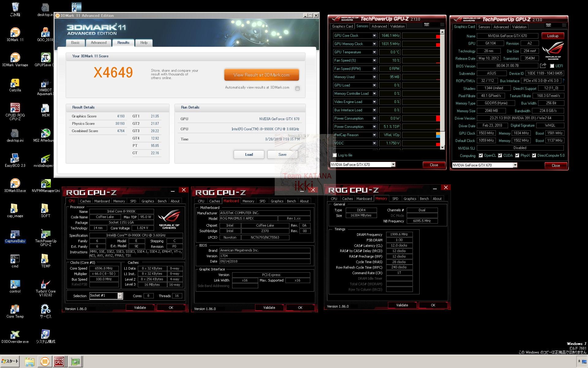
Task: Click the Lookup button in GPU-Z
Action: coord(553,36)
